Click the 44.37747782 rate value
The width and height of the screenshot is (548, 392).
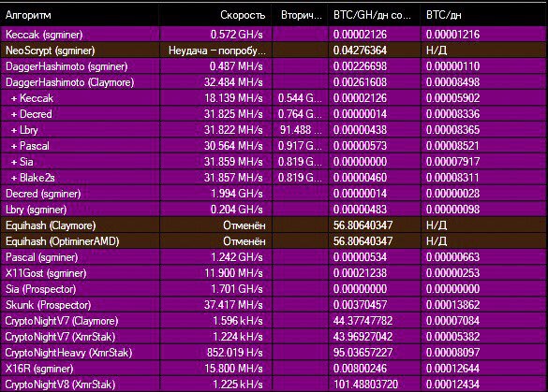click(x=363, y=321)
